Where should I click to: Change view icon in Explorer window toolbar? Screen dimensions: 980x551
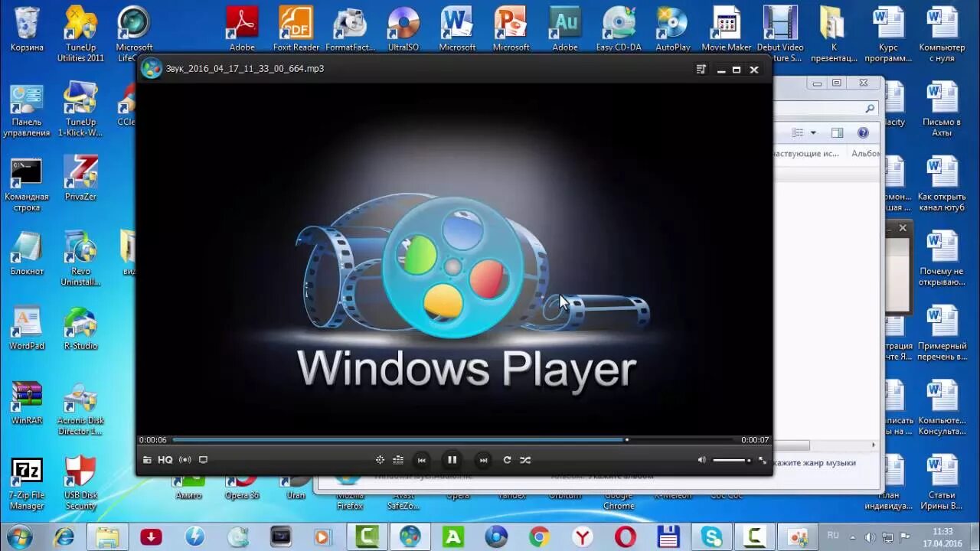coord(798,133)
